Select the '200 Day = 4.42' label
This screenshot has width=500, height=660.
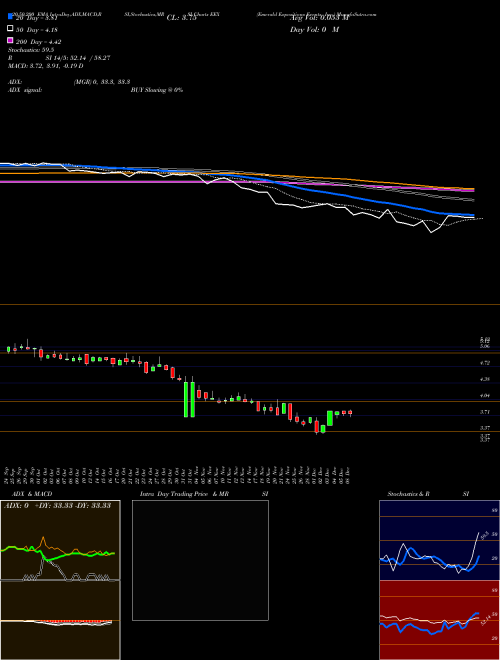coord(39,42)
